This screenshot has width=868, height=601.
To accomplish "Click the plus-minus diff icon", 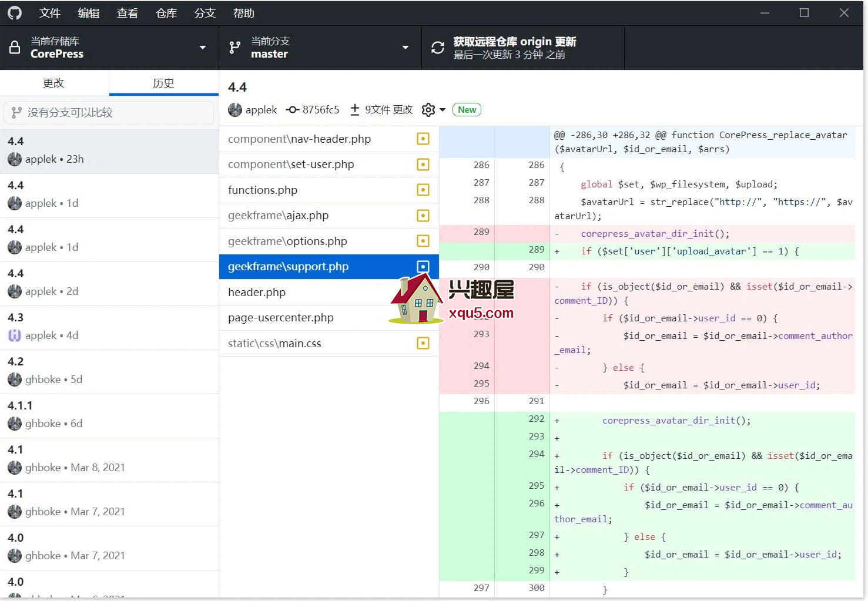I will coord(355,110).
